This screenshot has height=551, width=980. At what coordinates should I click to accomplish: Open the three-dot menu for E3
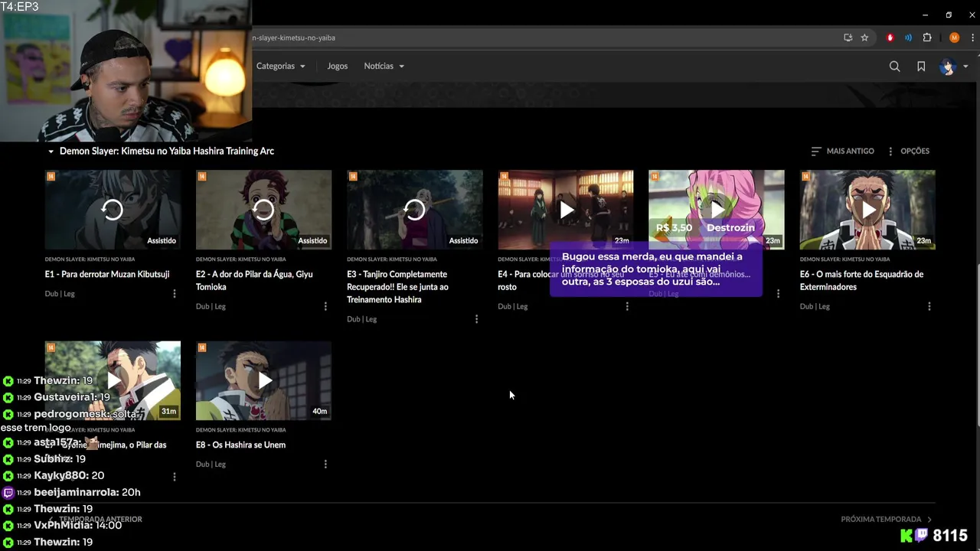click(x=476, y=319)
